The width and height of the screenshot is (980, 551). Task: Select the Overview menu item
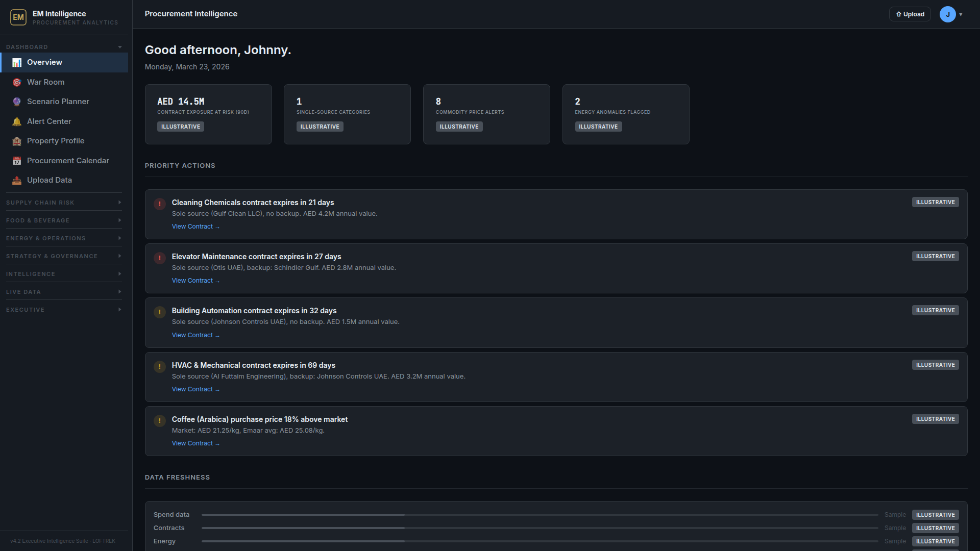(64, 62)
